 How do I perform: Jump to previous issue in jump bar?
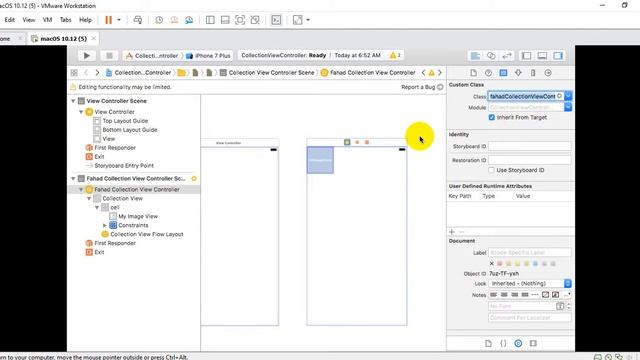[x=423, y=73]
